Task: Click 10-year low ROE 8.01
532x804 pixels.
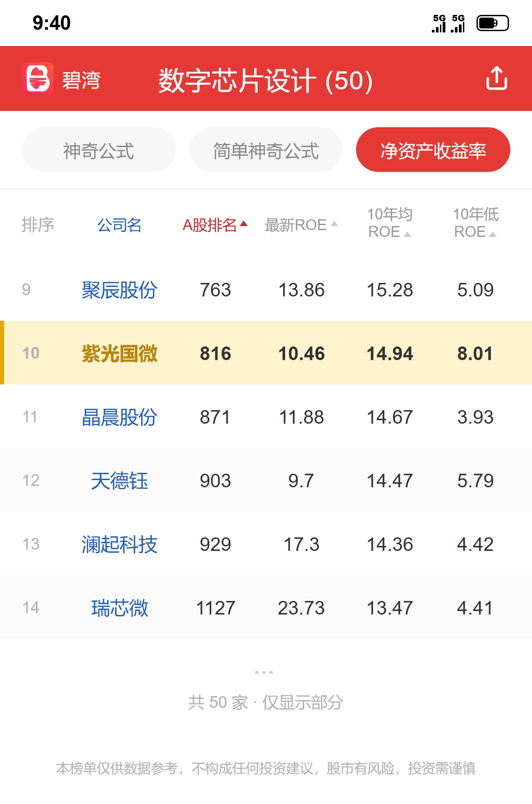Action: tap(475, 353)
